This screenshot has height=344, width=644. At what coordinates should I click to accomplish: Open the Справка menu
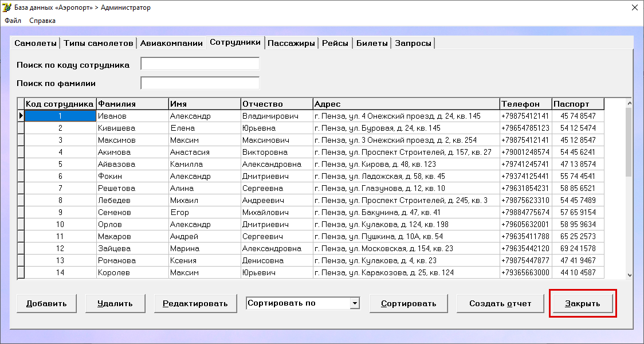[42, 21]
